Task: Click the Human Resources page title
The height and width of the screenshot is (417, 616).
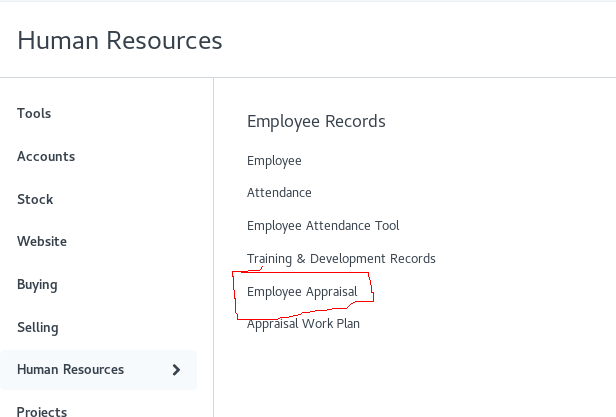Action: 120,40
